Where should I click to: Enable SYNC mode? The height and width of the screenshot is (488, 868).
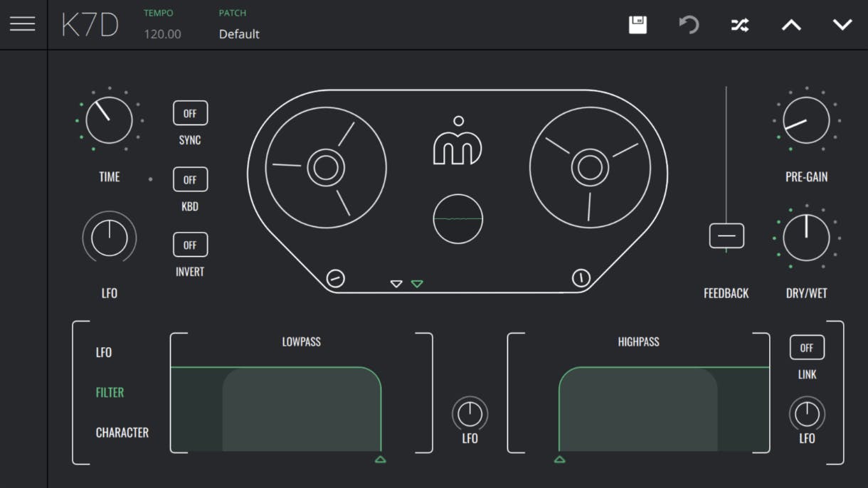click(x=189, y=112)
